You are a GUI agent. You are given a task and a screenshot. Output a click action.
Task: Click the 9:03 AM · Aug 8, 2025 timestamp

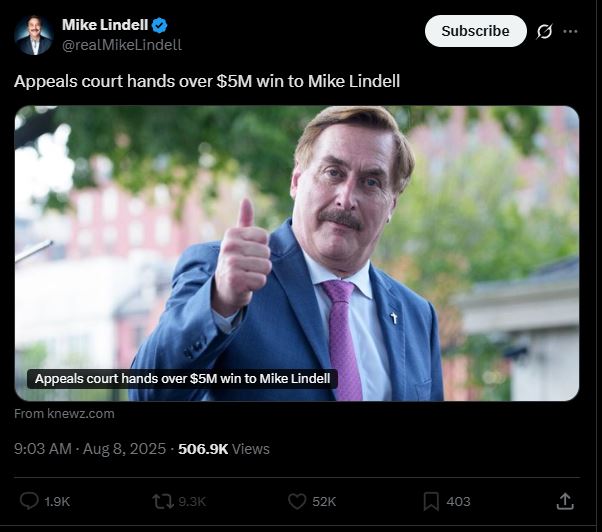pos(90,449)
